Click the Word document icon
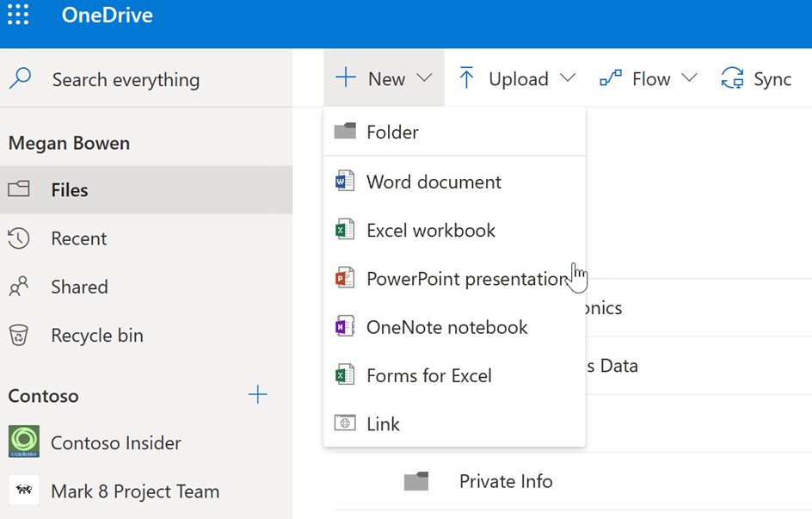 (345, 182)
